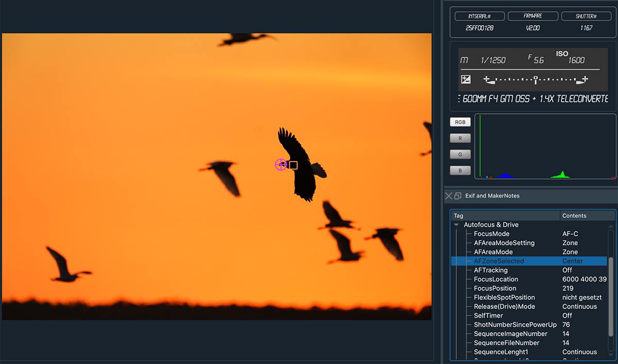Select the SequenceImageNumber row
Image resolution: width=618 pixels, height=364 pixels.
coord(529,334)
